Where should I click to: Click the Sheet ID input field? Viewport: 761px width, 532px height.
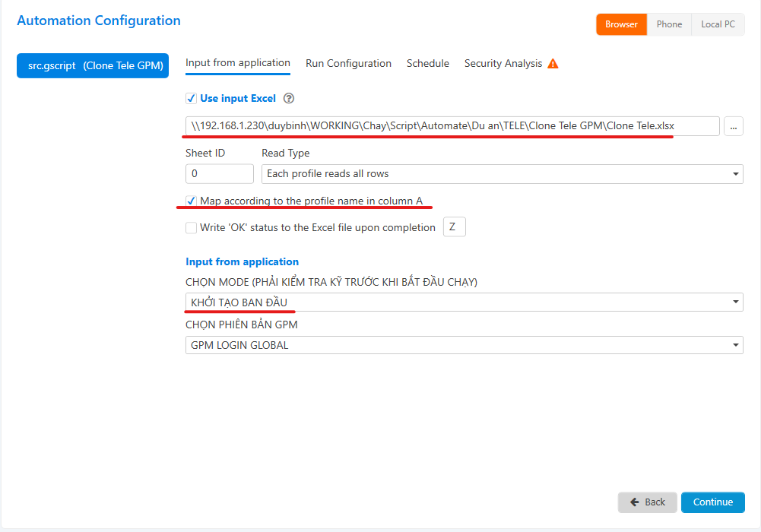click(219, 174)
